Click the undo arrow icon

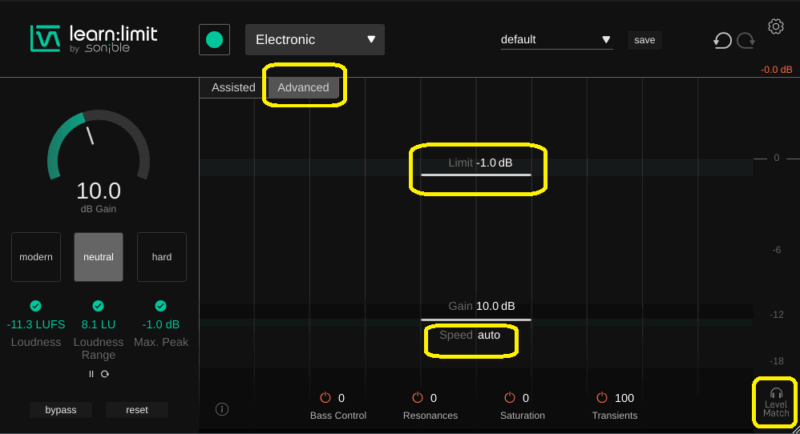722,41
